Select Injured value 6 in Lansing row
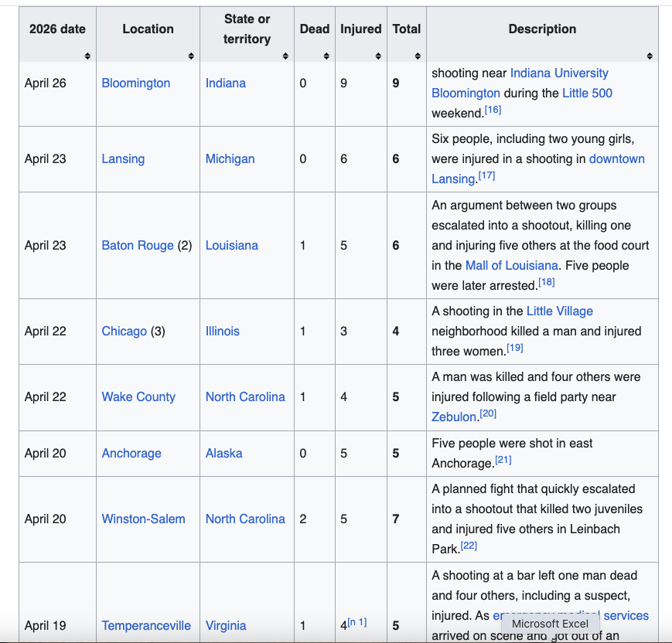Image resolution: width=672 pixels, height=643 pixels. click(343, 159)
